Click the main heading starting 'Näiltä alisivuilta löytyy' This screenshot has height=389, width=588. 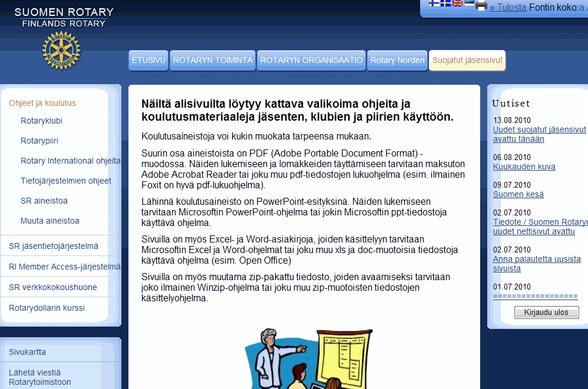(298, 110)
